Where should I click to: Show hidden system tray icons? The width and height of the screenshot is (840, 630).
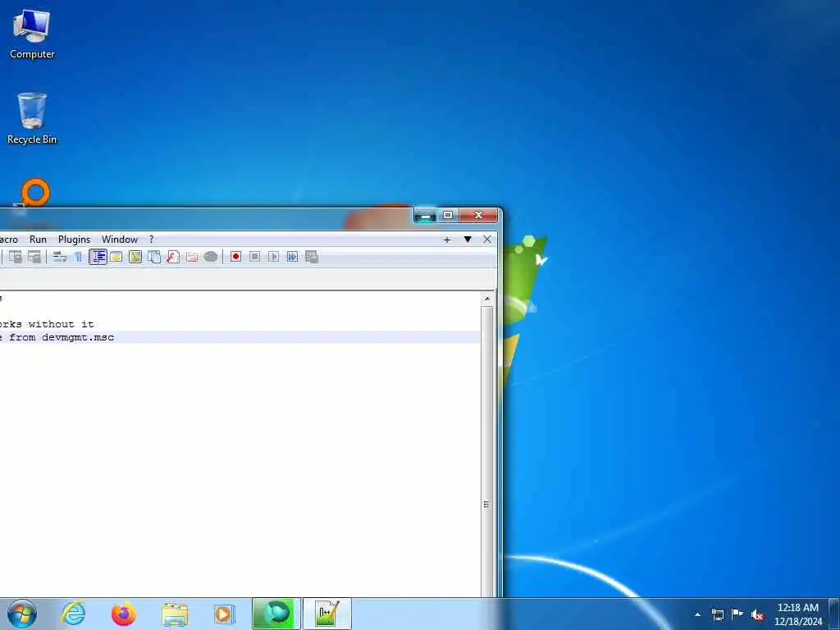coord(697,614)
